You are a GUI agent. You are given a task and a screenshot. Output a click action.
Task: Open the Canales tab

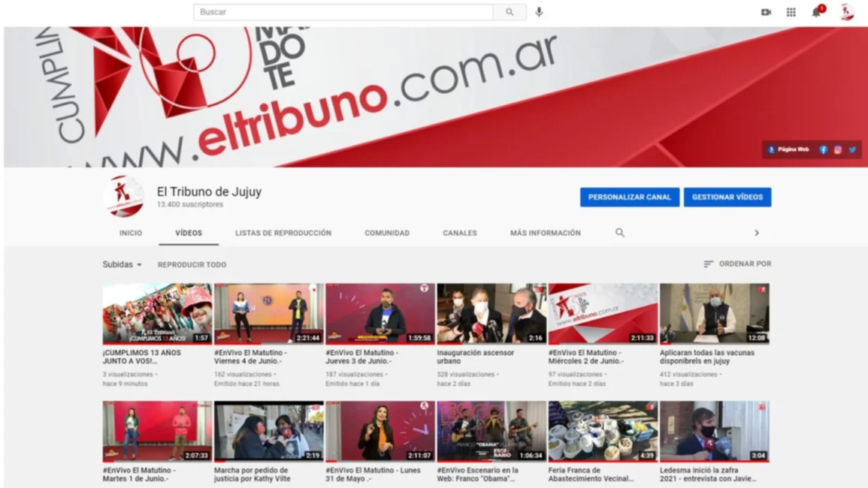[x=459, y=233]
